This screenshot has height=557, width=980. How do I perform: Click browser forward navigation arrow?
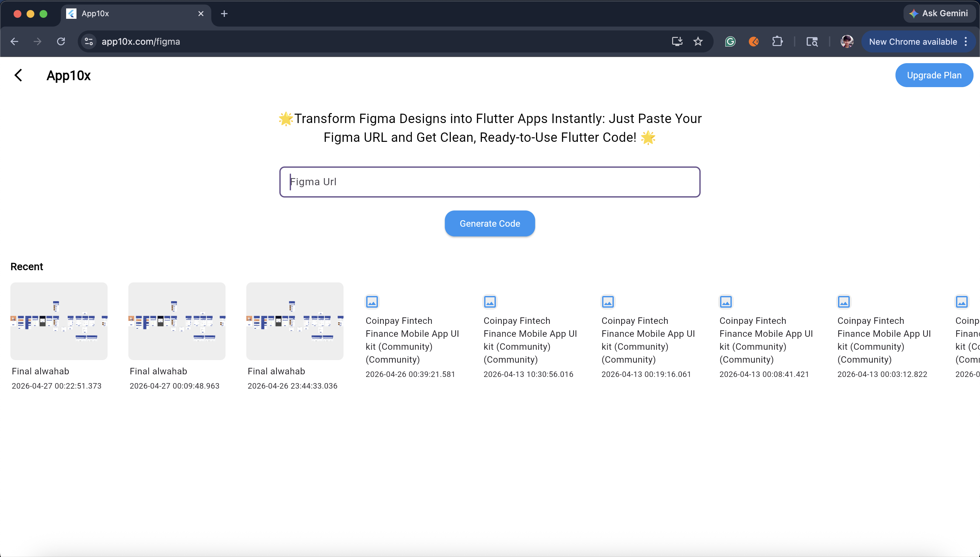click(x=38, y=41)
